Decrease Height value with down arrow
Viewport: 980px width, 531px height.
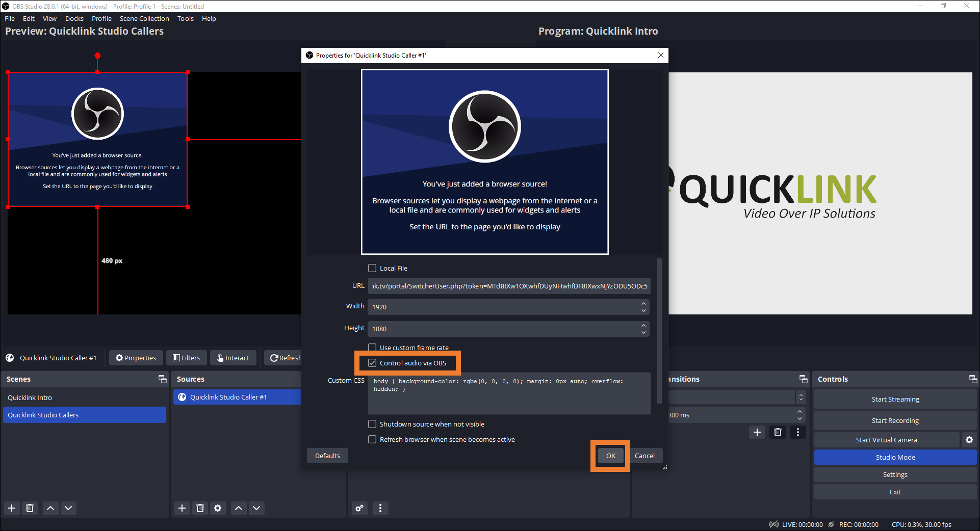pyautogui.click(x=643, y=332)
